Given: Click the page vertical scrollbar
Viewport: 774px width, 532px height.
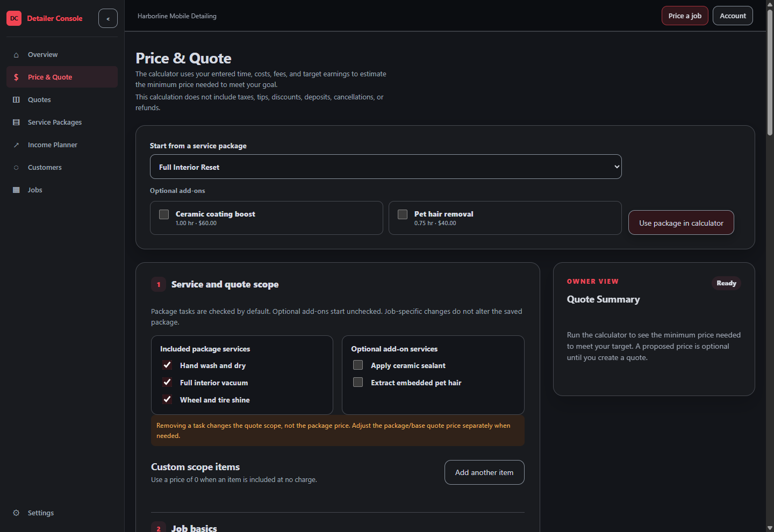Looking at the screenshot, I should coord(770,266).
